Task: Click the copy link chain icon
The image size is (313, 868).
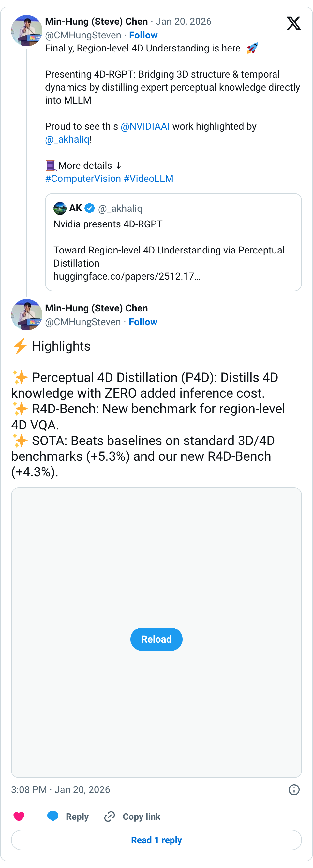Action: click(x=110, y=817)
